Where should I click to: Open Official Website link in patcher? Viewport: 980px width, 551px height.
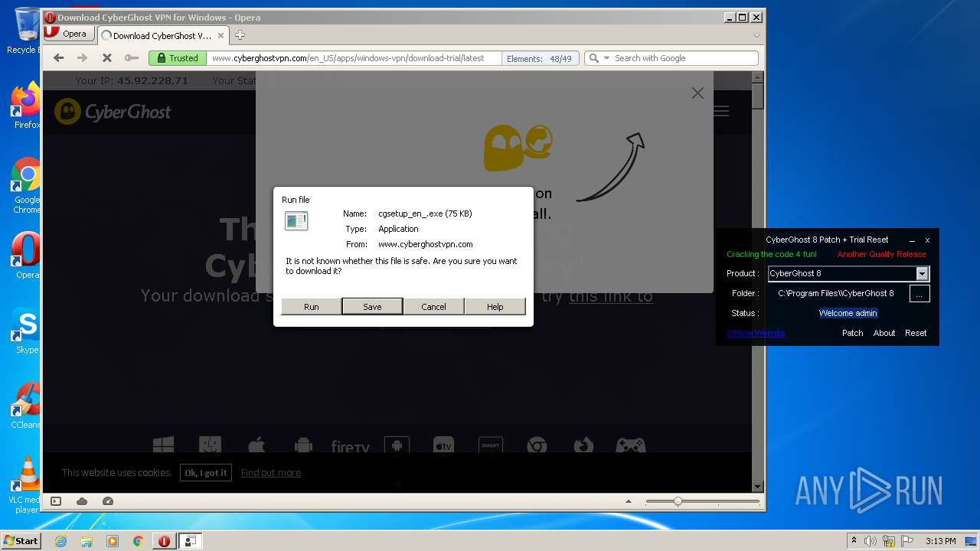point(756,333)
